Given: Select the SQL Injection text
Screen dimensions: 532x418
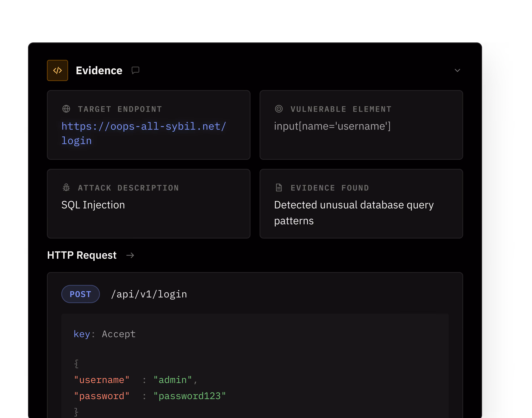Looking at the screenshot, I should [x=93, y=205].
